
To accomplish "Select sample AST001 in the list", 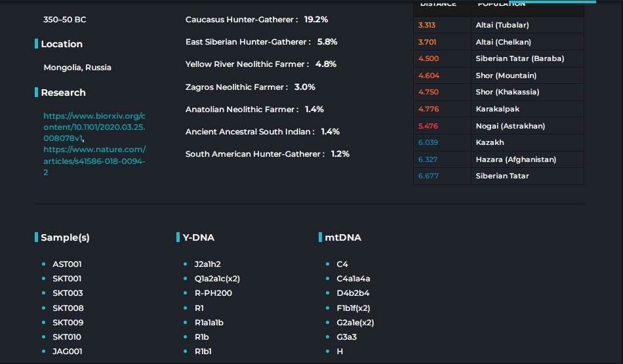I will (x=67, y=264).
